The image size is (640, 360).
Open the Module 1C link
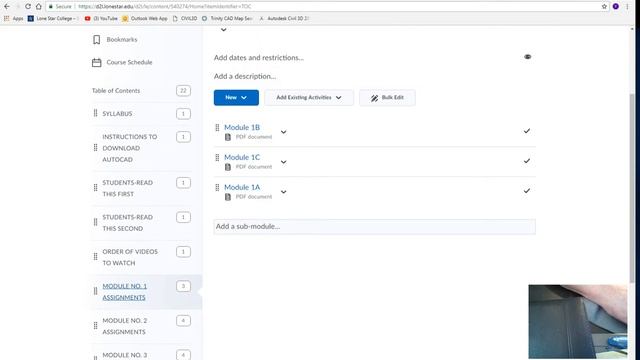pos(242,157)
